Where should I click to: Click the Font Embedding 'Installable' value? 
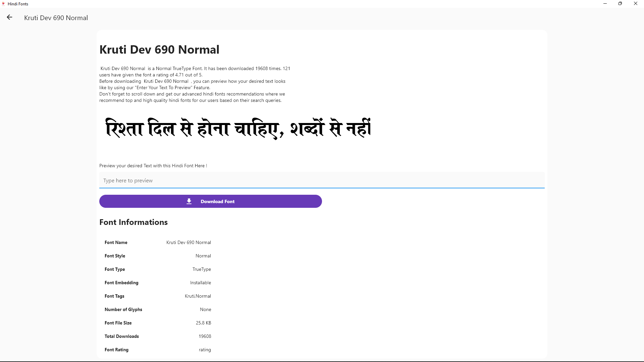coord(200,283)
